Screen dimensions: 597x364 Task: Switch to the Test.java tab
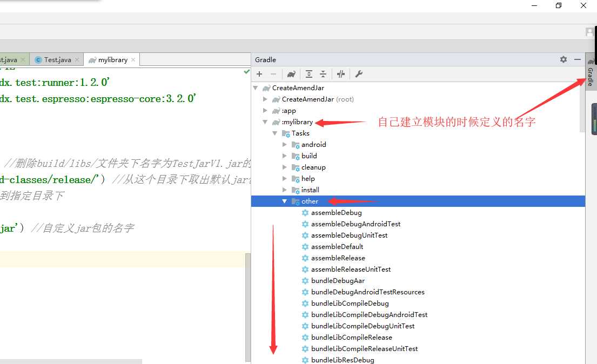[57, 60]
